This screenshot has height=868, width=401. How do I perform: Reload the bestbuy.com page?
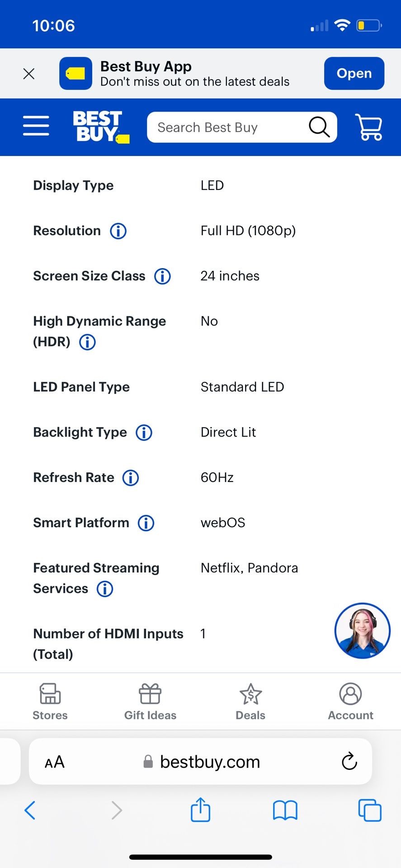point(349,762)
